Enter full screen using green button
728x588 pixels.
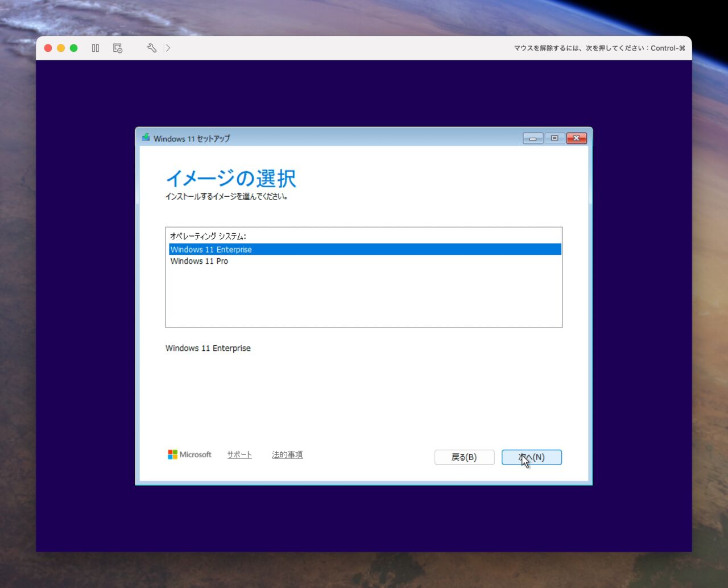(73, 48)
